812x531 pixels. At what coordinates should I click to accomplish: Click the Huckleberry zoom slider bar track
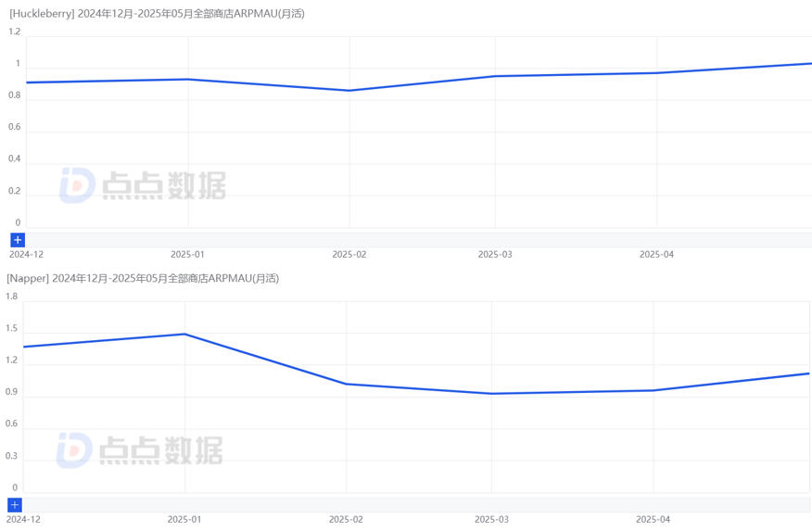417,240
